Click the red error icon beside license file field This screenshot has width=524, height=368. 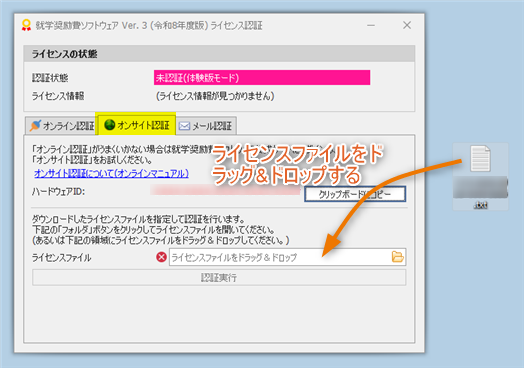(x=161, y=257)
